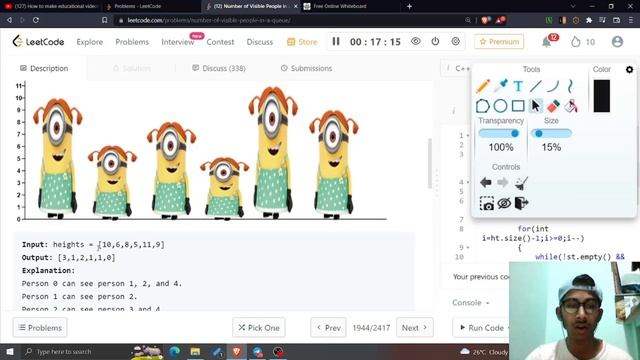Click the Undo arrow in Controls
The width and height of the screenshot is (640, 360).
(x=485, y=182)
